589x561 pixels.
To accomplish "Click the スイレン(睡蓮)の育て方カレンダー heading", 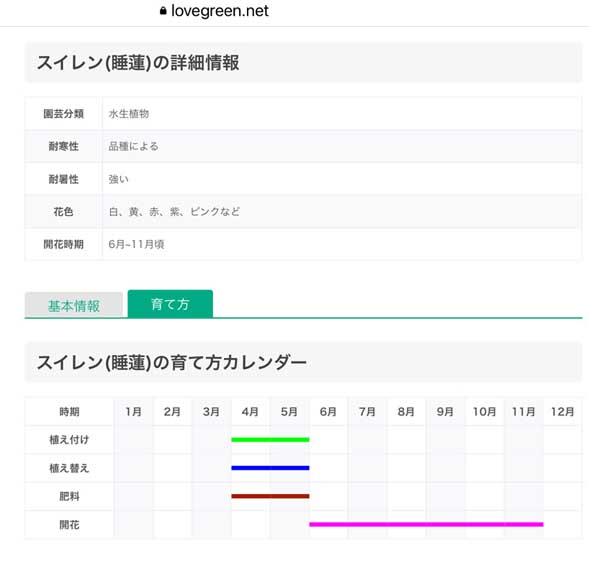I will (172, 363).
